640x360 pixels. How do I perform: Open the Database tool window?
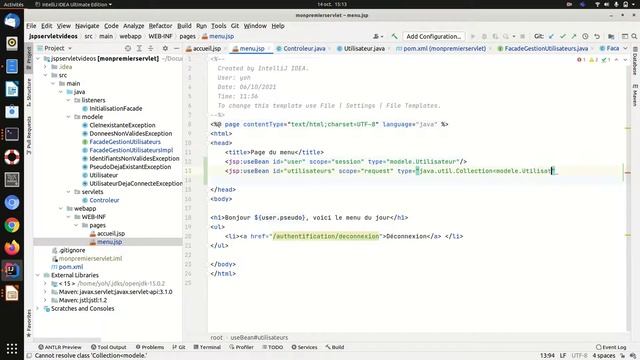click(x=635, y=61)
